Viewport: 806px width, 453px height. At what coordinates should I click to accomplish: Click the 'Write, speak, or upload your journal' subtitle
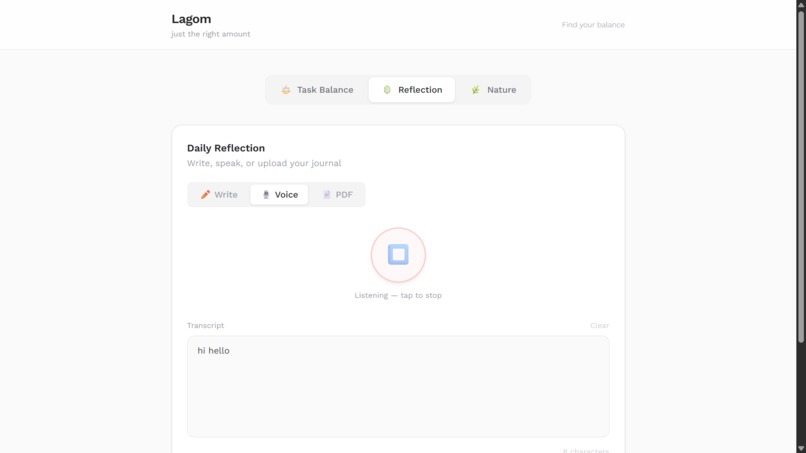point(264,163)
